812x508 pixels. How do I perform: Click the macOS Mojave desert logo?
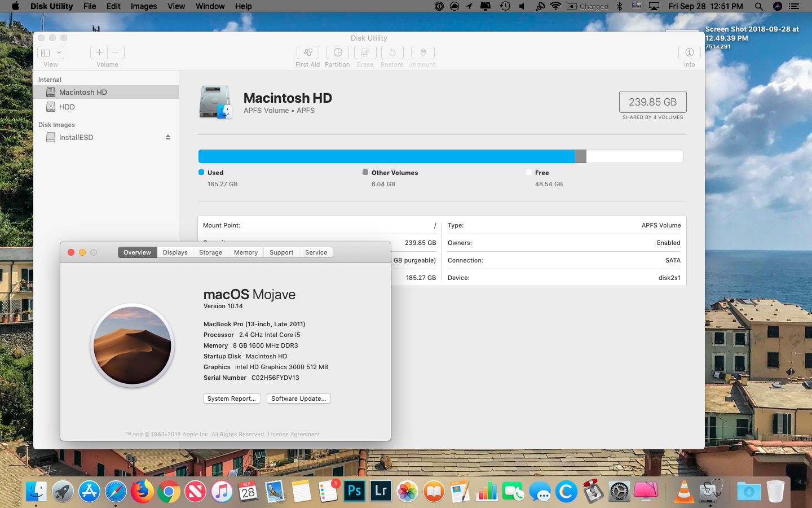(x=133, y=345)
